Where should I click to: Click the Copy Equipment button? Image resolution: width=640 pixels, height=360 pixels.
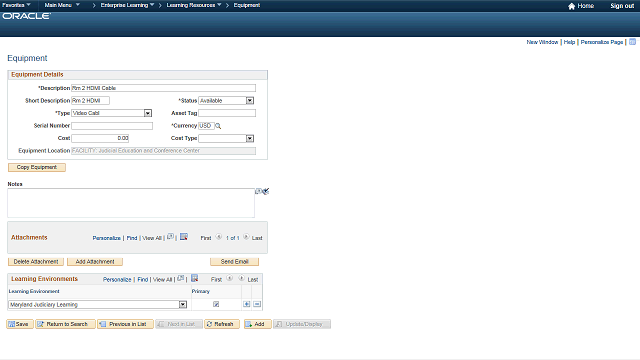37,167
